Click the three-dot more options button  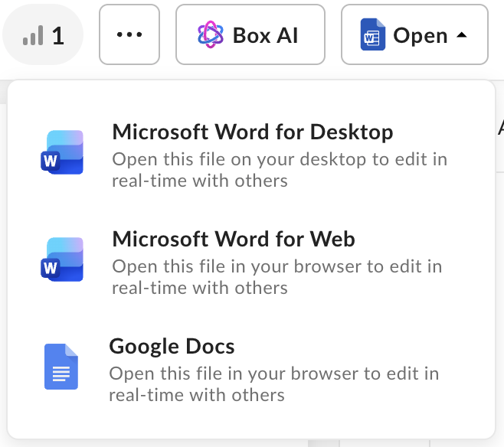click(x=129, y=34)
